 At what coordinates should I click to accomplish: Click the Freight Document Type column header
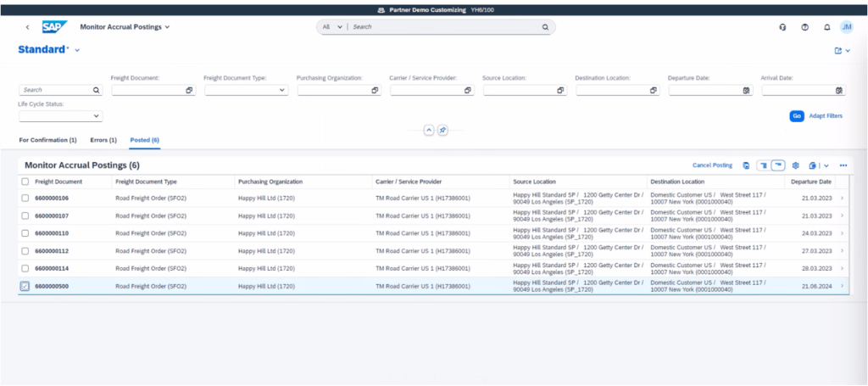[x=146, y=182]
